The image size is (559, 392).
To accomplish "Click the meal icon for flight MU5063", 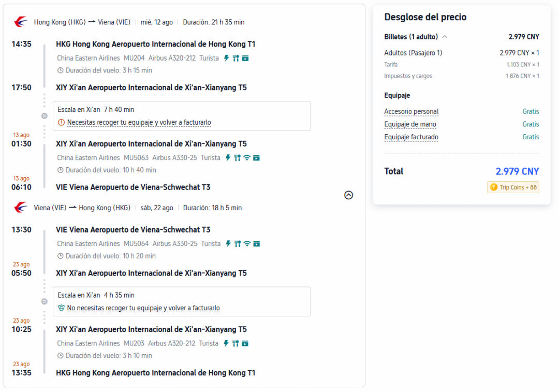I will pyautogui.click(x=238, y=157).
